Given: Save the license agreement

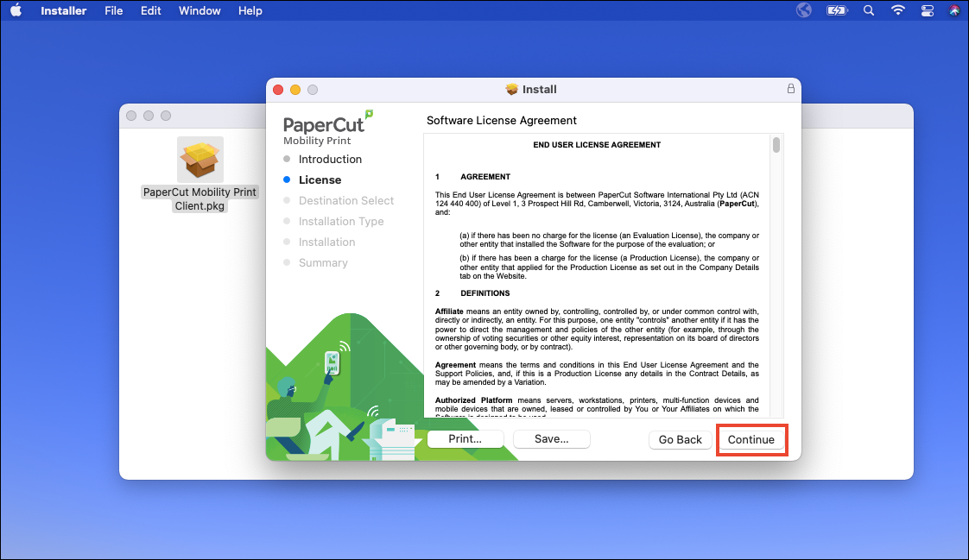Looking at the screenshot, I should (x=551, y=438).
